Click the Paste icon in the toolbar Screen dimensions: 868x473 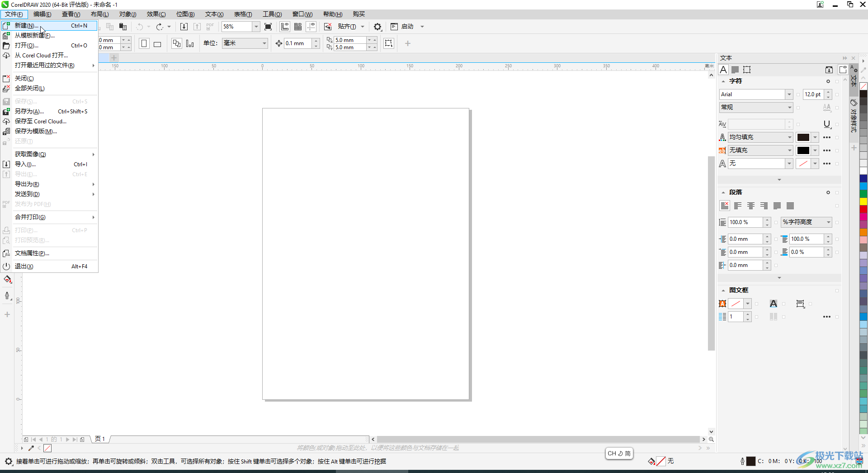[123, 27]
